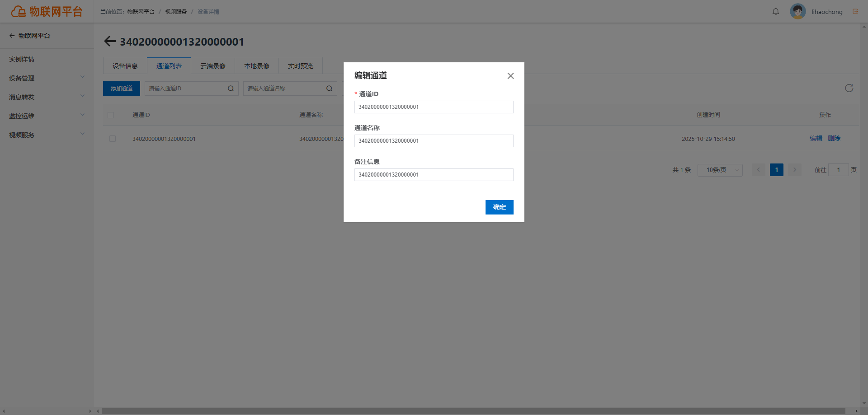Image resolution: width=868 pixels, height=415 pixels.
Task: Click the horizontal scrollbar at page bottom
Action: tap(473, 411)
